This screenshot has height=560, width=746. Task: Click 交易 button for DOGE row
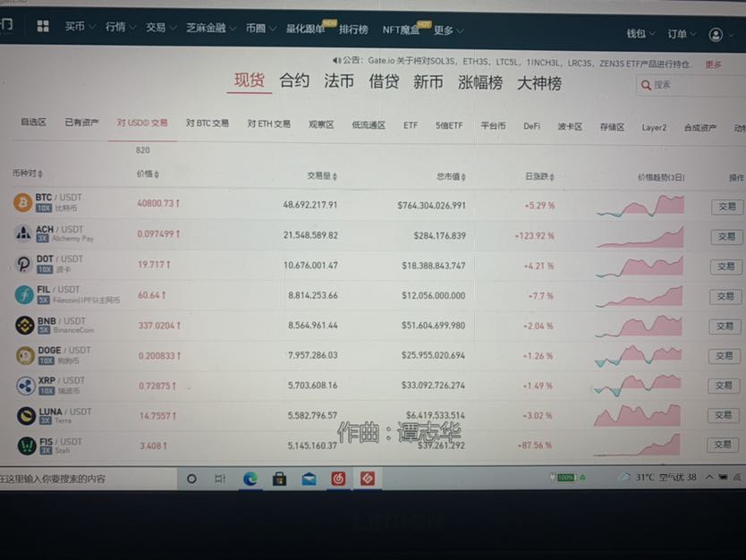[x=725, y=356]
